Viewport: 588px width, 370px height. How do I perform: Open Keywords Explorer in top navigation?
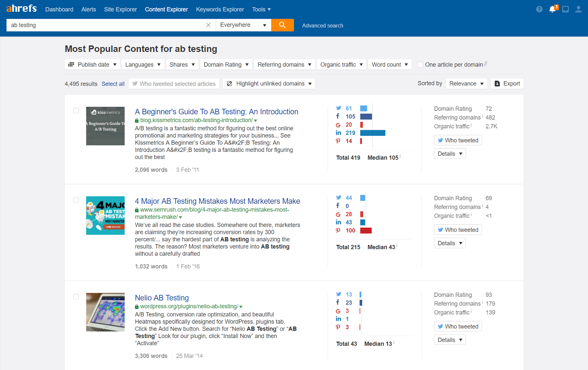(220, 10)
